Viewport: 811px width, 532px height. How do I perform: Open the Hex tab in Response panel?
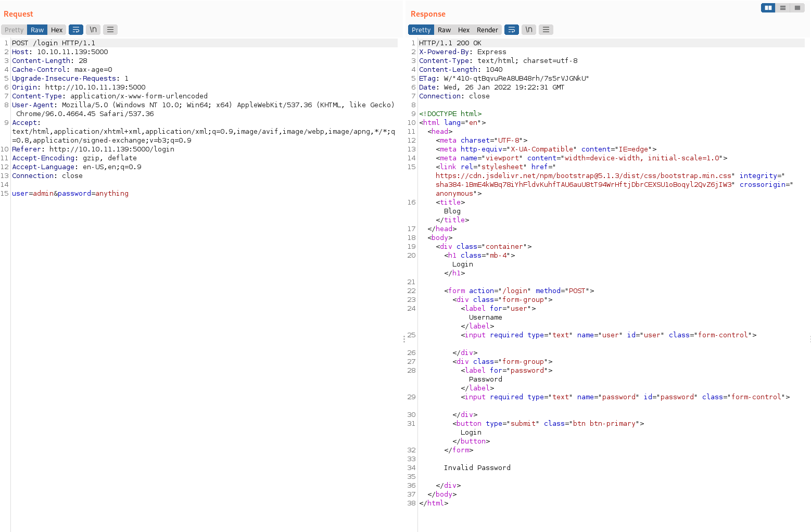[x=464, y=30]
